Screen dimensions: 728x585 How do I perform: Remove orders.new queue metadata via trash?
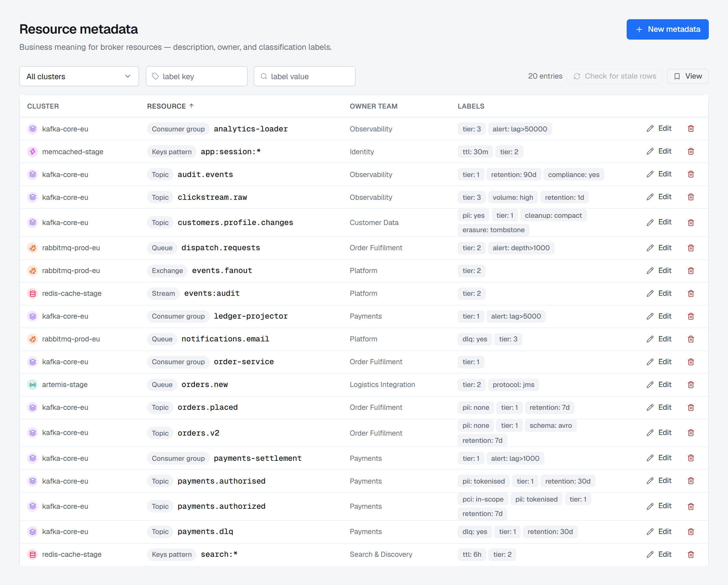pyautogui.click(x=691, y=385)
